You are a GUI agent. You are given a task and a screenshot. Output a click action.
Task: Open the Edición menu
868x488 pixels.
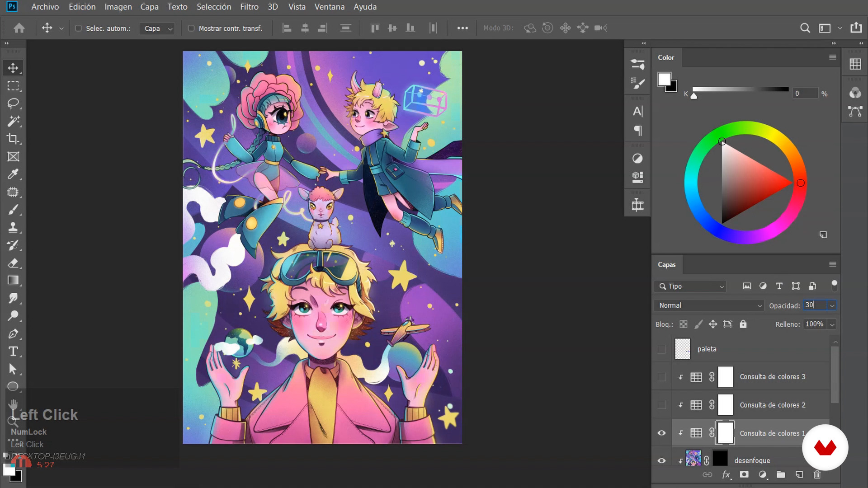pyautogui.click(x=82, y=7)
